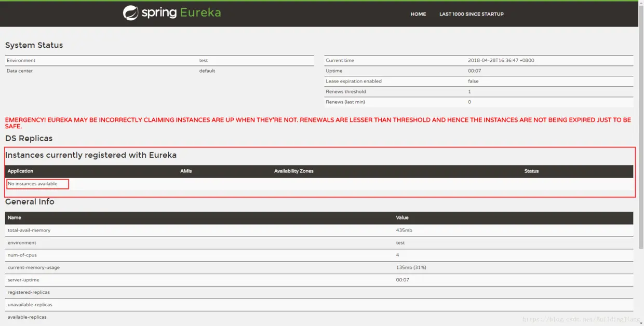Screen dimensions: 644x326
Task: Click the Application column header
Action: (x=20, y=171)
